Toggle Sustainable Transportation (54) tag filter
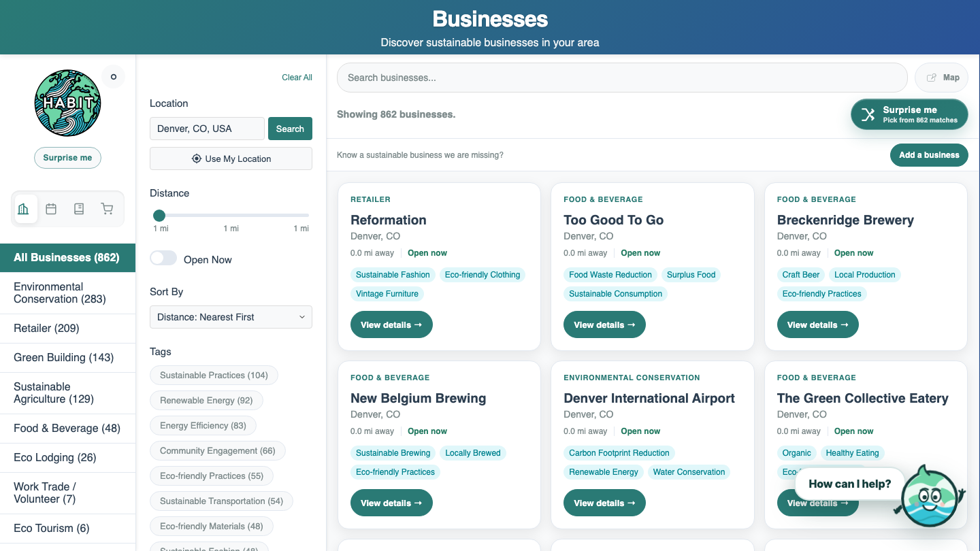Image resolution: width=980 pixels, height=551 pixels. (221, 501)
